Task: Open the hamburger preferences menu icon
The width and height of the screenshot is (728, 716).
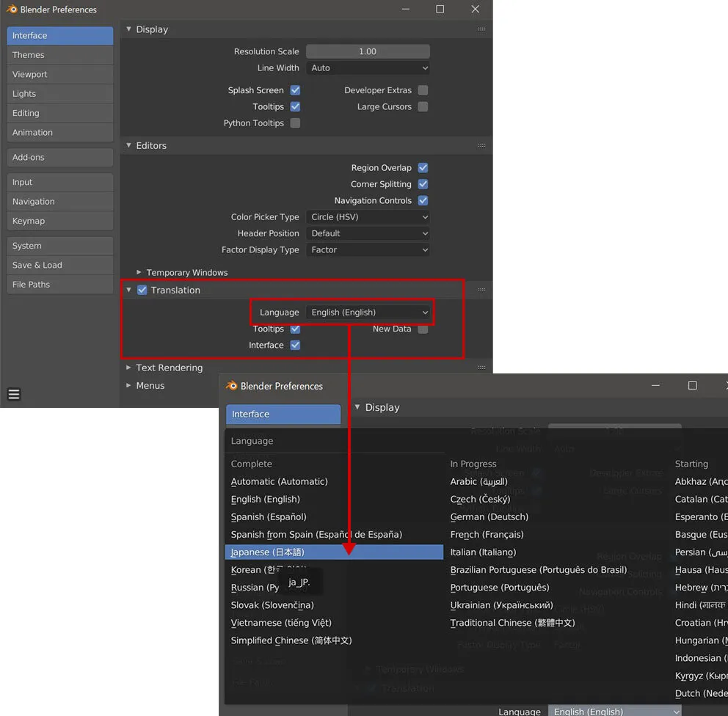Action: (x=14, y=394)
